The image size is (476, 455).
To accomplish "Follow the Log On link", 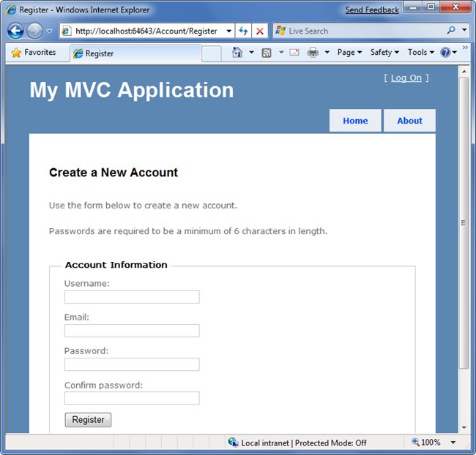I will click(x=406, y=78).
